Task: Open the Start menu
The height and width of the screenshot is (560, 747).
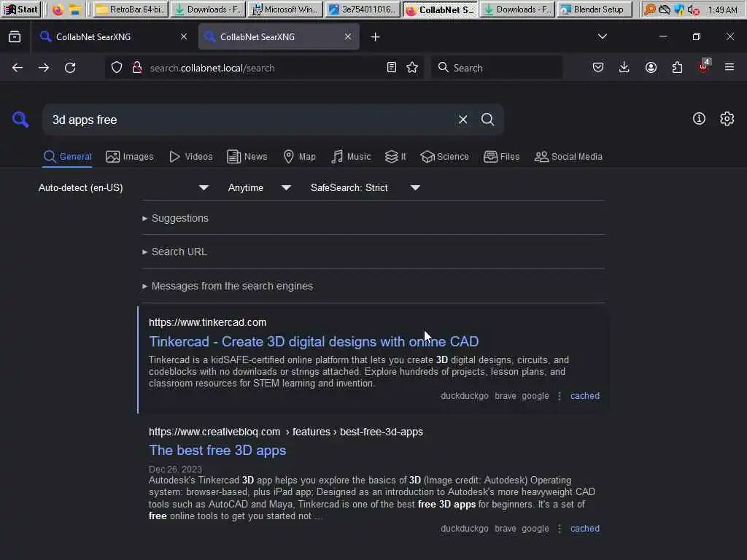Action: (x=21, y=9)
